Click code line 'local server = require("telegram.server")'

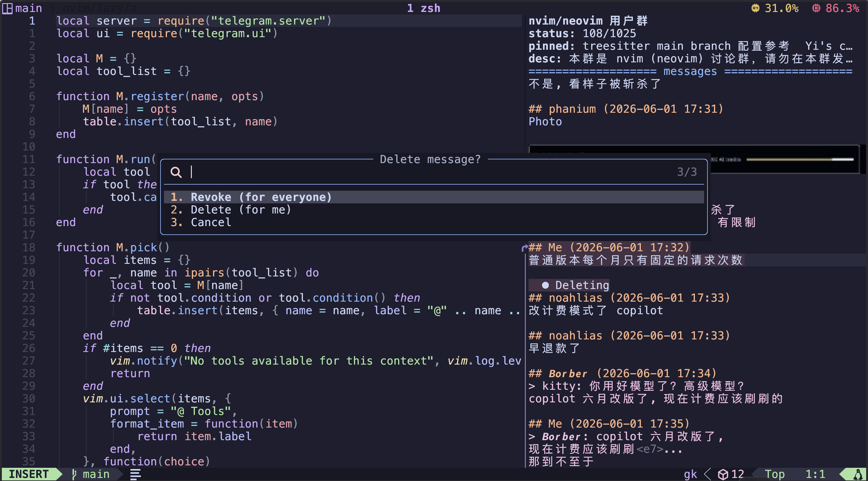194,21
